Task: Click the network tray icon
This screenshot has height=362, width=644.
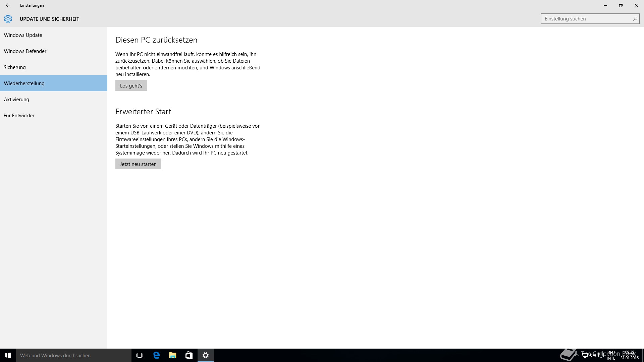Action: [x=585, y=355]
